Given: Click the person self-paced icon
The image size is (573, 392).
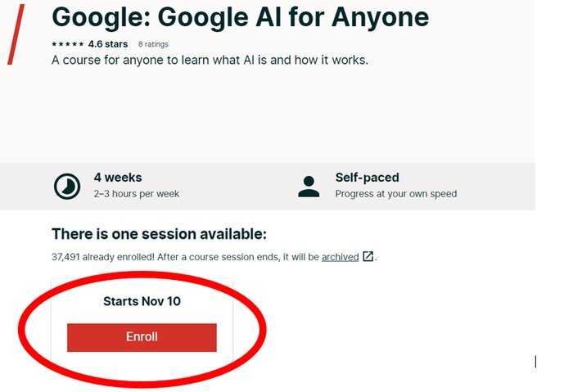Looking at the screenshot, I should 309,187.
